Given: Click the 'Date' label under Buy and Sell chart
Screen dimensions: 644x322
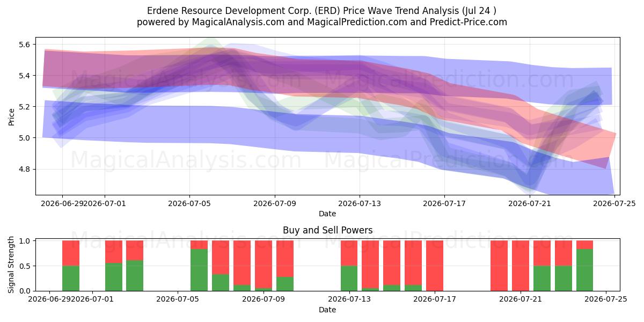Looking at the screenshot, I should (x=327, y=310).
